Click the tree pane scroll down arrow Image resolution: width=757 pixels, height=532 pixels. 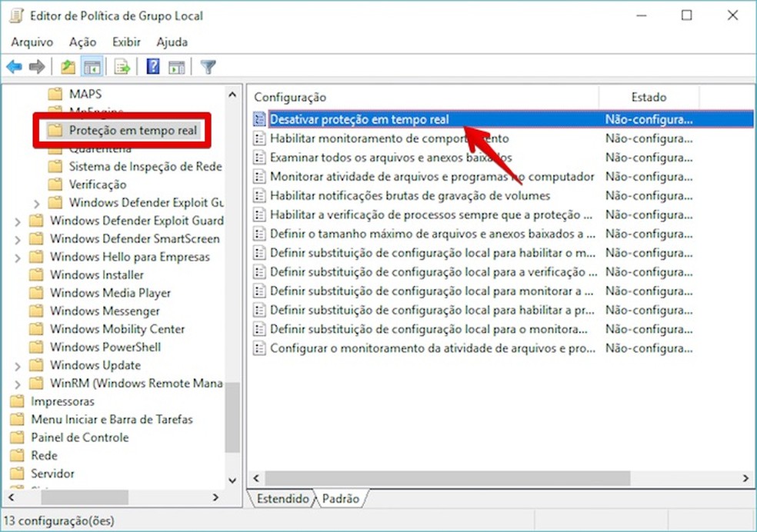click(x=232, y=477)
